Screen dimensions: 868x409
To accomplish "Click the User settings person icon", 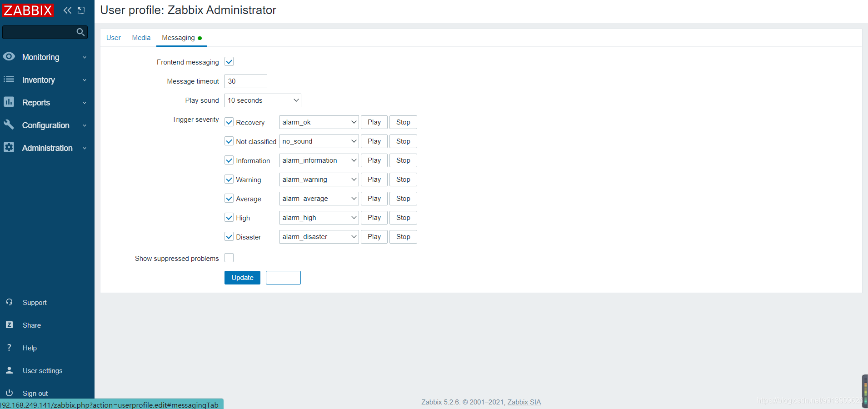I will [x=9, y=370].
